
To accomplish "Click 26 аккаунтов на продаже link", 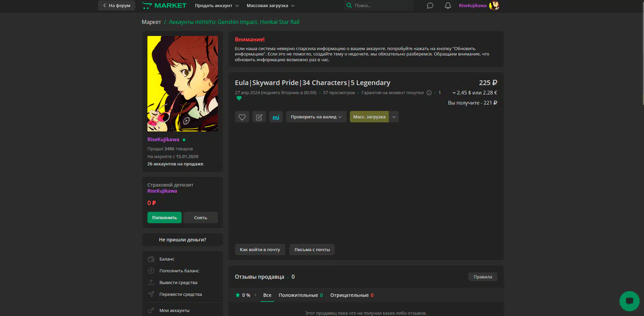I will pyautogui.click(x=175, y=164).
